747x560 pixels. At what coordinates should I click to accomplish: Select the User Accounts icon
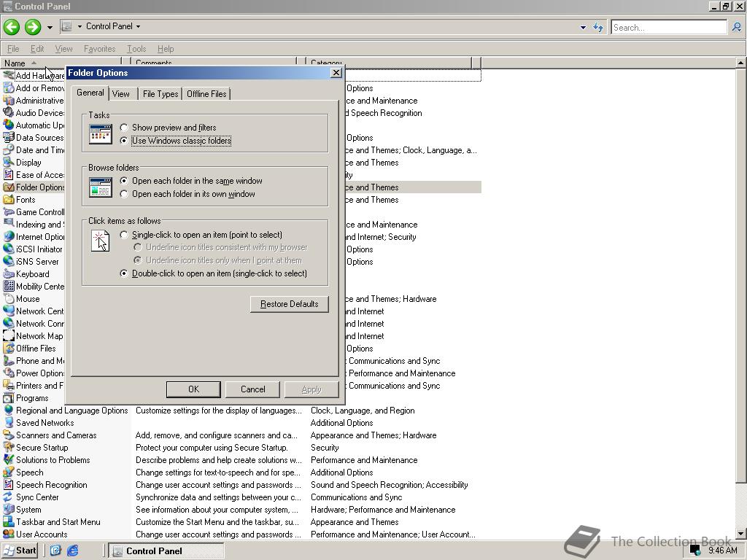tap(9, 534)
